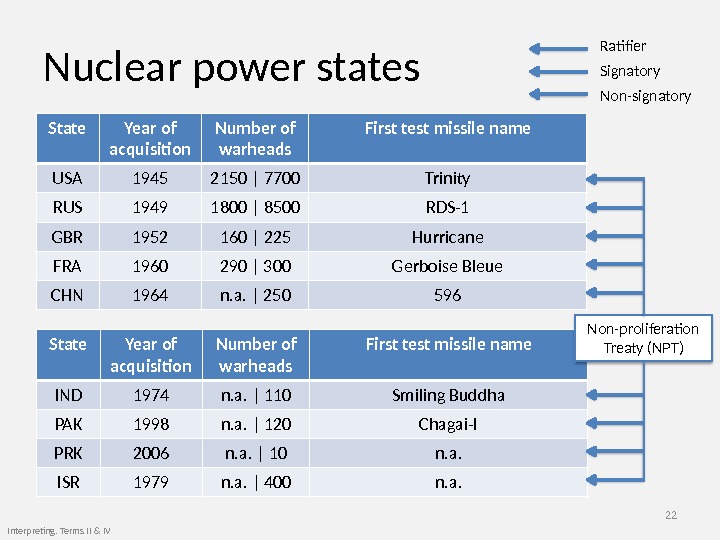This screenshot has height=540, width=720.
Task: Click the '596' test name cell
Action: pyautogui.click(x=447, y=295)
